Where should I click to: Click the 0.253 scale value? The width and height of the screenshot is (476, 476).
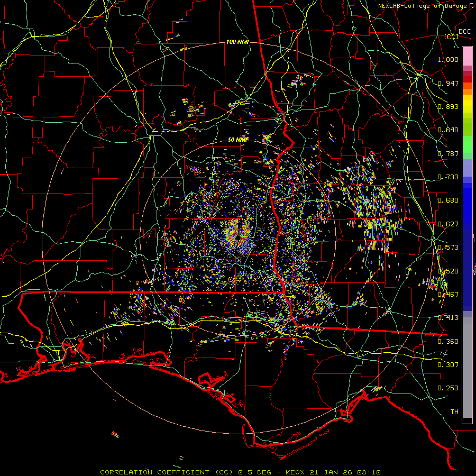pyautogui.click(x=448, y=388)
